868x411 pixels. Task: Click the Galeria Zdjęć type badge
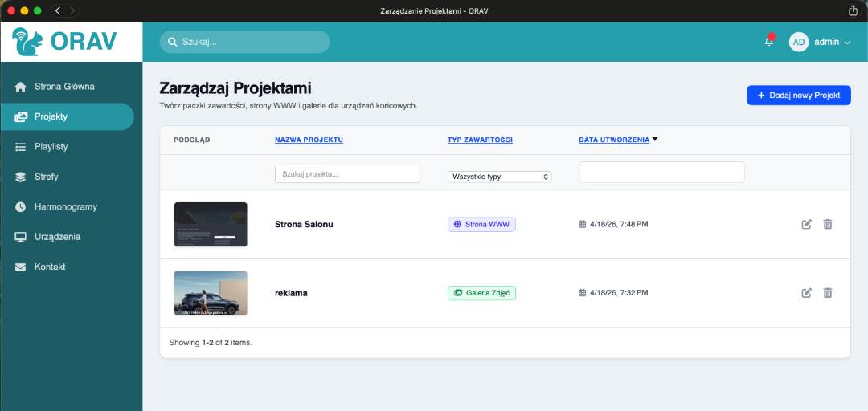click(481, 293)
